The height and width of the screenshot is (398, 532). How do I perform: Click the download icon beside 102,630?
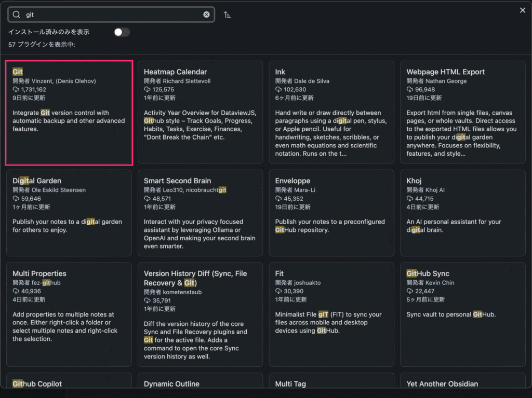point(278,89)
